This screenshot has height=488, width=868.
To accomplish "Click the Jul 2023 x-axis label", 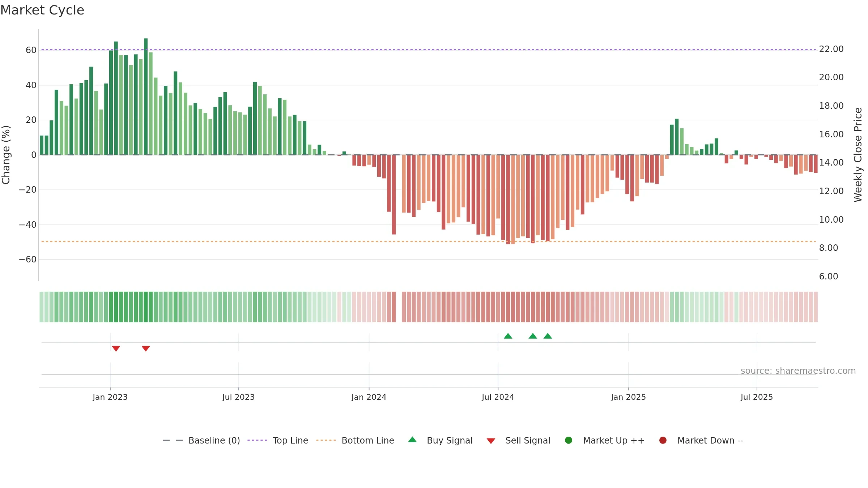I will pos(238,397).
